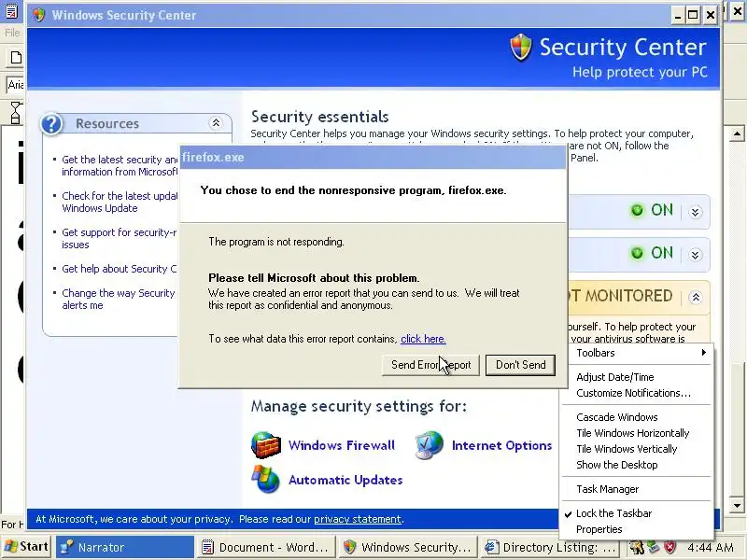This screenshot has height=560, width=747.
Task: Open Toolbars submenu in context menu
Action: click(x=637, y=353)
